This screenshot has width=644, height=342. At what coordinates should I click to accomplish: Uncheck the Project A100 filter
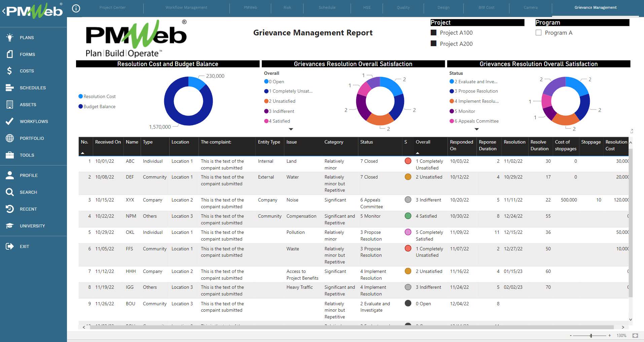[433, 32]
